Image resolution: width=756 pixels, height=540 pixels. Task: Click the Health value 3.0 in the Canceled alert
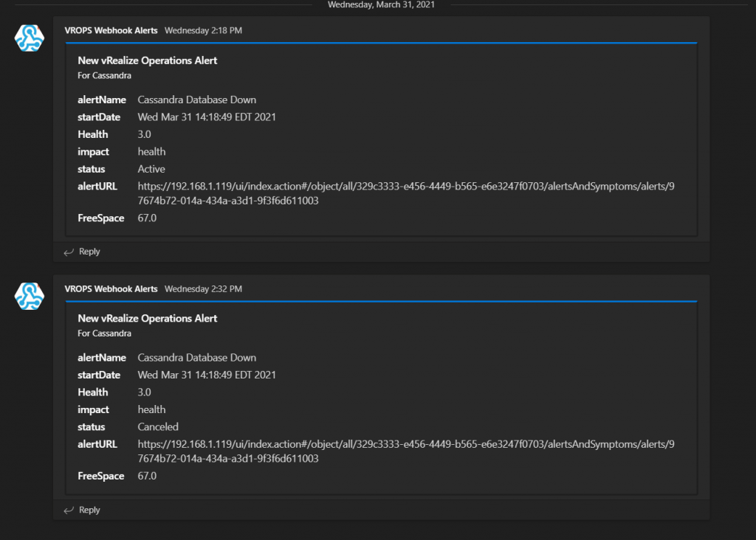point(144,392)
